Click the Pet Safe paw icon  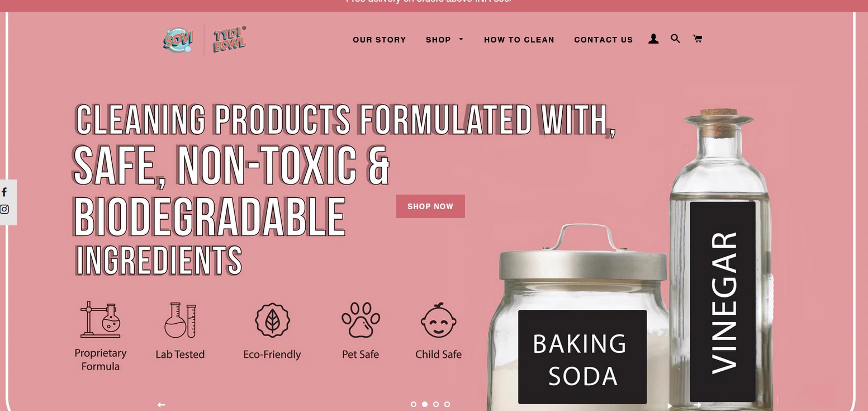(361, 320)
